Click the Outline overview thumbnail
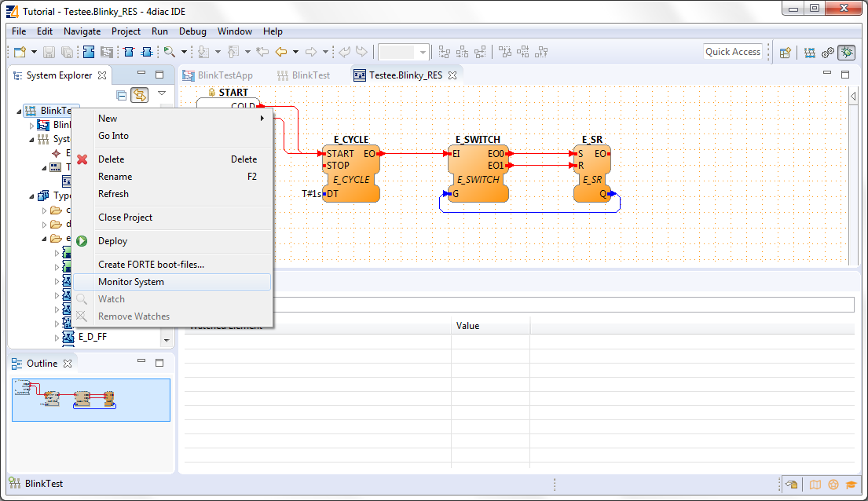The width and height of the screenshot is (868, 501). (91, 400)
